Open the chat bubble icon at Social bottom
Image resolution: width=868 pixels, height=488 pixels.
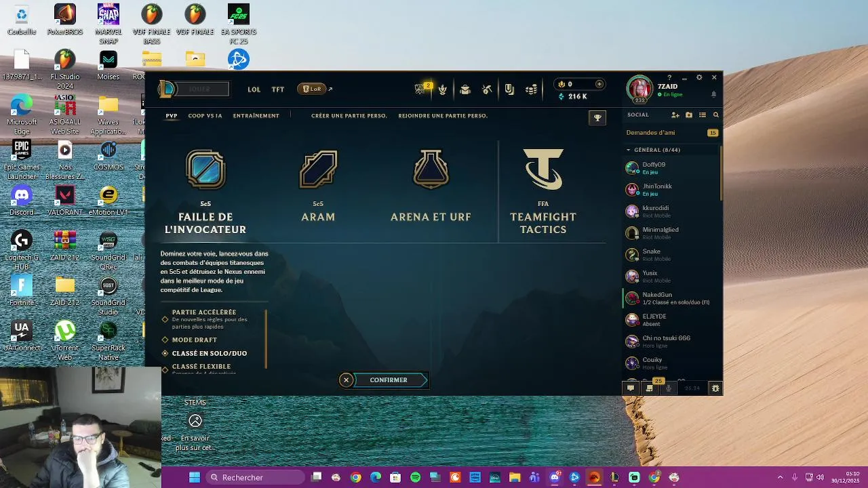tap(631, 388)
